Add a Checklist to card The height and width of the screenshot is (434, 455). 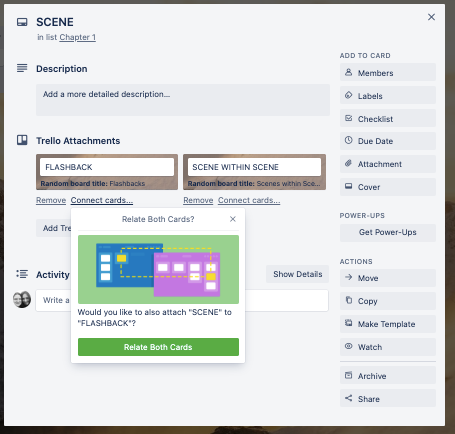point(388,118)
